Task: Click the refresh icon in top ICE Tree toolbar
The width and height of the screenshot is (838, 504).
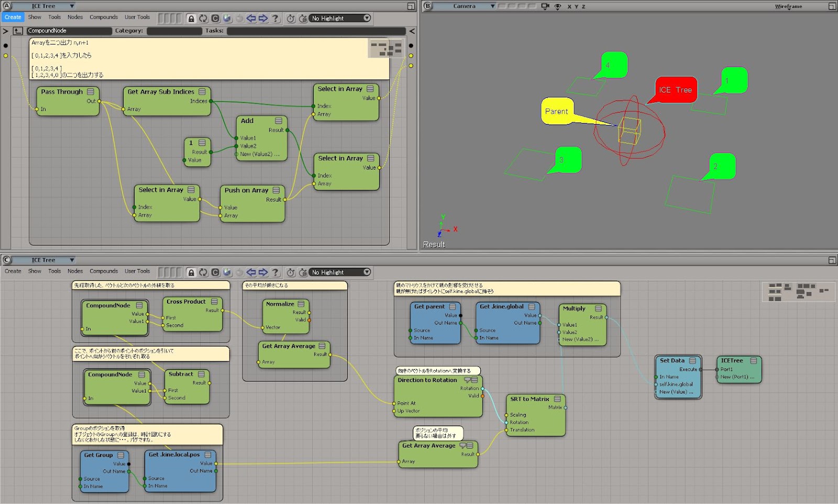Action: [x=203, y=18]
